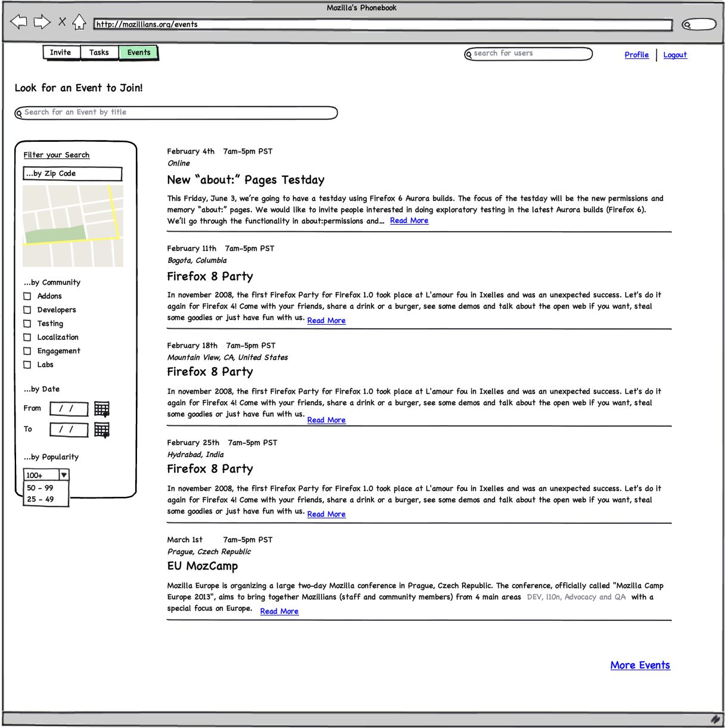Click the window resize grip icon
Viewport: 725px width, 728px height.
[715, 719]
